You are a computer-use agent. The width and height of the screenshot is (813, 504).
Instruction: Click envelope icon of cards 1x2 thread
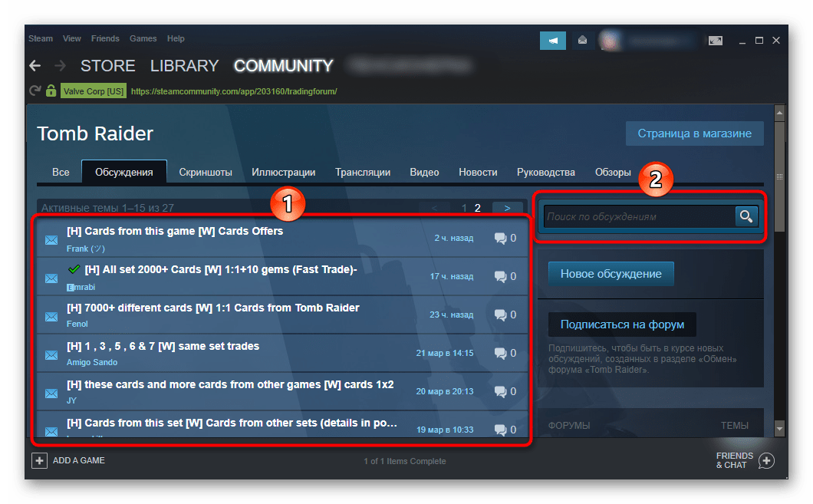(x=51, y=394)
